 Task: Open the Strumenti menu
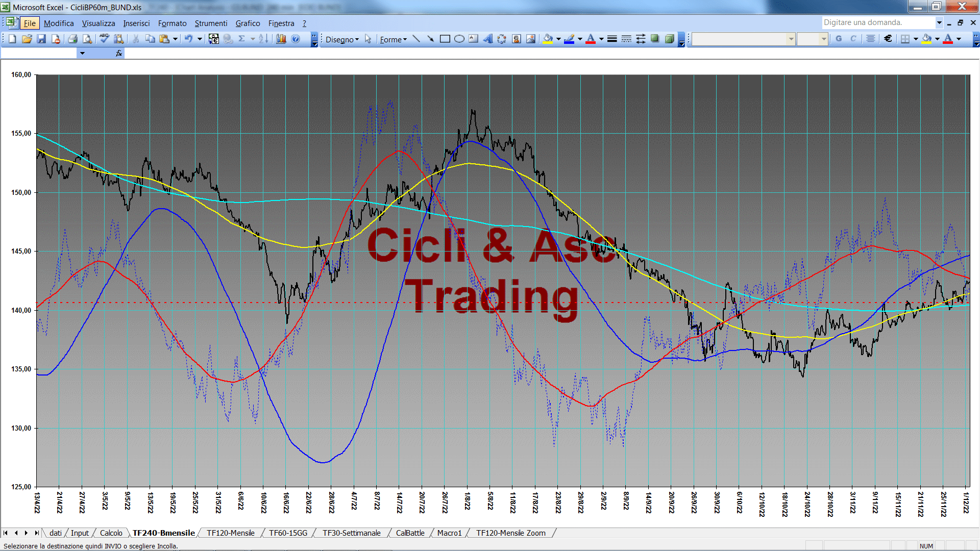pos(211,23)
